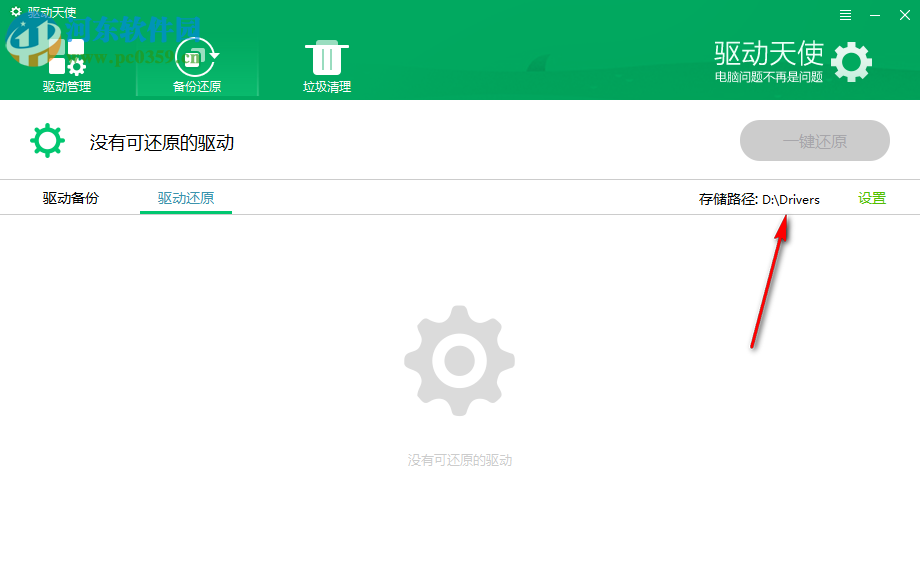Click the 存储路径 storage path label

point(725,199)
